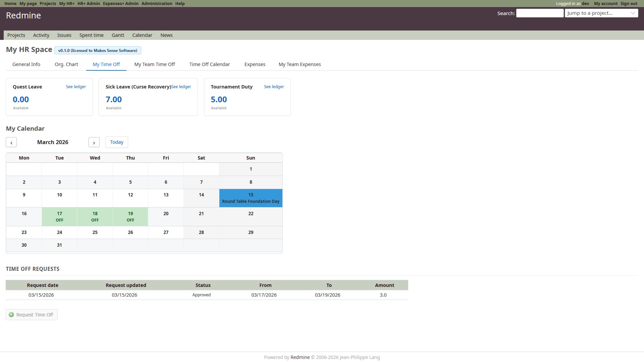This screenshot has width=644, height=362.
Task: Select Round Table Foundation Day calendar cell
Action: pyautogui.click(x=251, y=198)
